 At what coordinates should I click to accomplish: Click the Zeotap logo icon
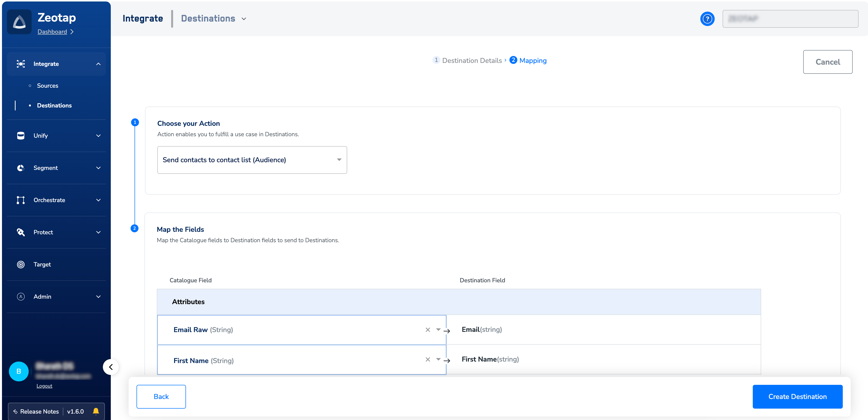(19, 22)
